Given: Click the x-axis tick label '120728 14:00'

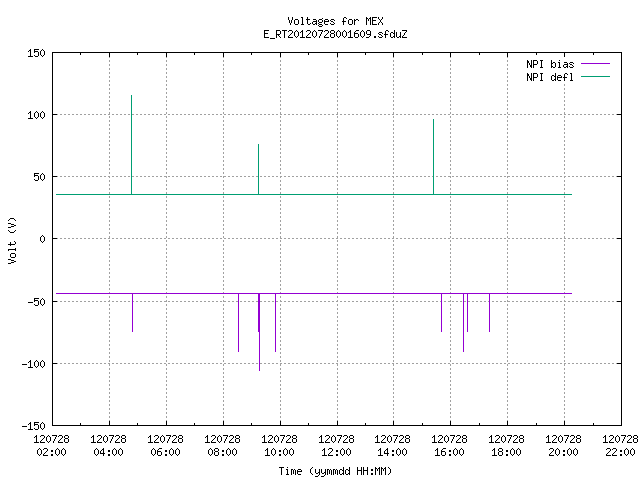Looking at the screenshot, I should [393, 446].
